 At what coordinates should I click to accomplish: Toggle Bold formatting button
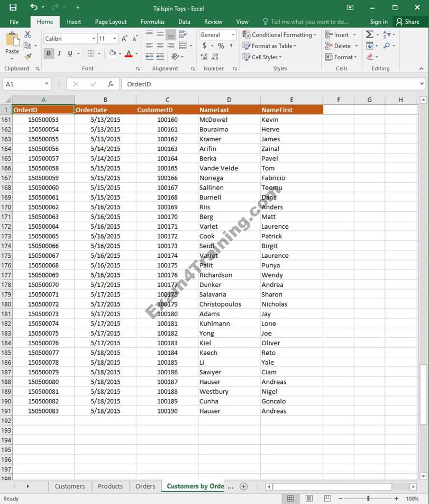coord(49,53)
